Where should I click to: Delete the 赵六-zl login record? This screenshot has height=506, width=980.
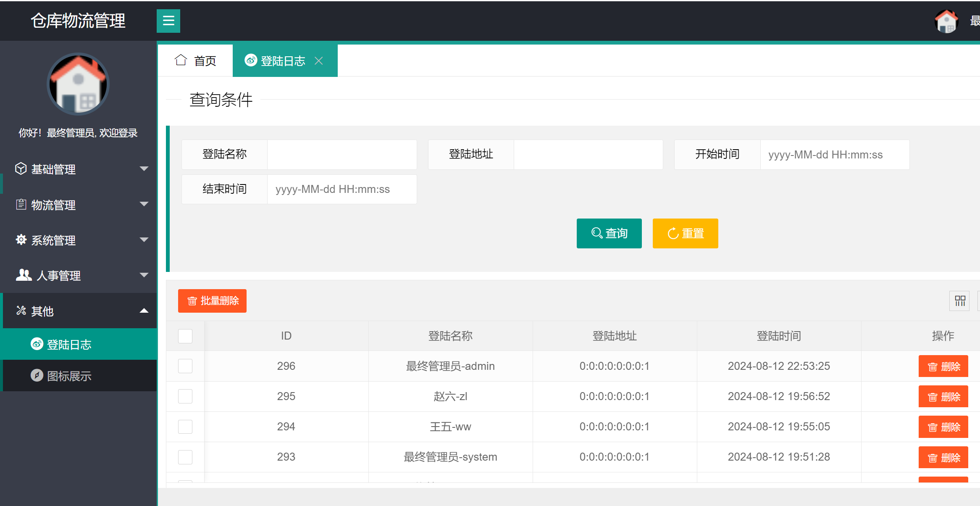click(x=943, y=397)
